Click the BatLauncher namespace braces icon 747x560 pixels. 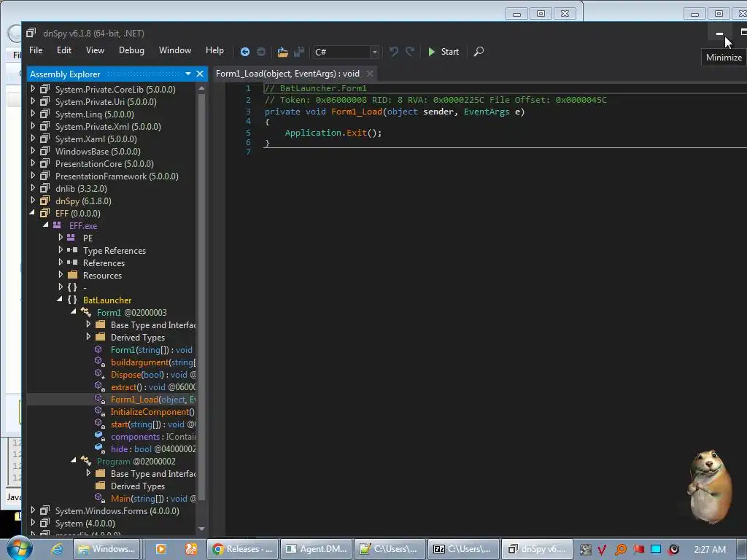pos(72,300)
